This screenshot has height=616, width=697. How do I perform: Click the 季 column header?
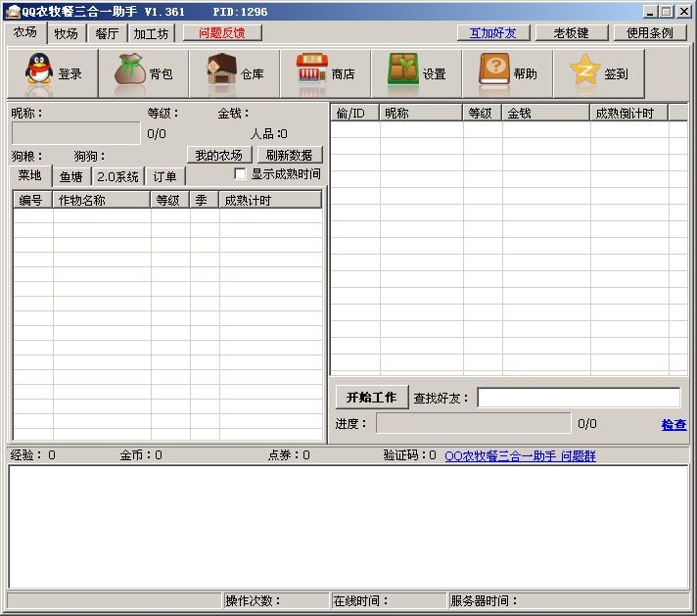[205, 200]
